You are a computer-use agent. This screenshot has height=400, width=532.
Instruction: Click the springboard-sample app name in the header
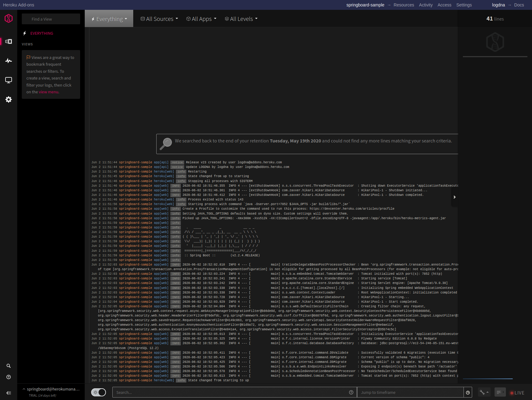365,5
